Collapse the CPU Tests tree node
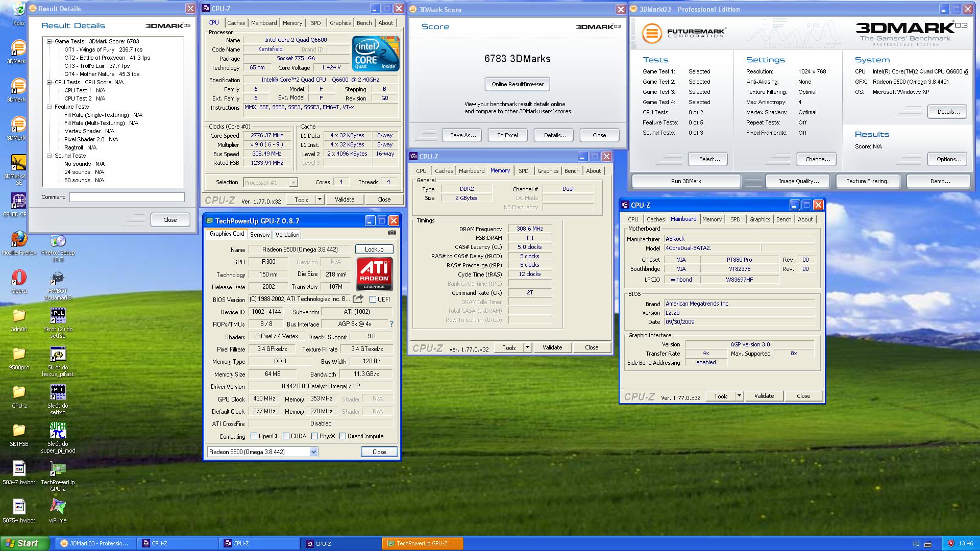Image resolution: width=980 pixels, height=551 pixels. (50, 82)
